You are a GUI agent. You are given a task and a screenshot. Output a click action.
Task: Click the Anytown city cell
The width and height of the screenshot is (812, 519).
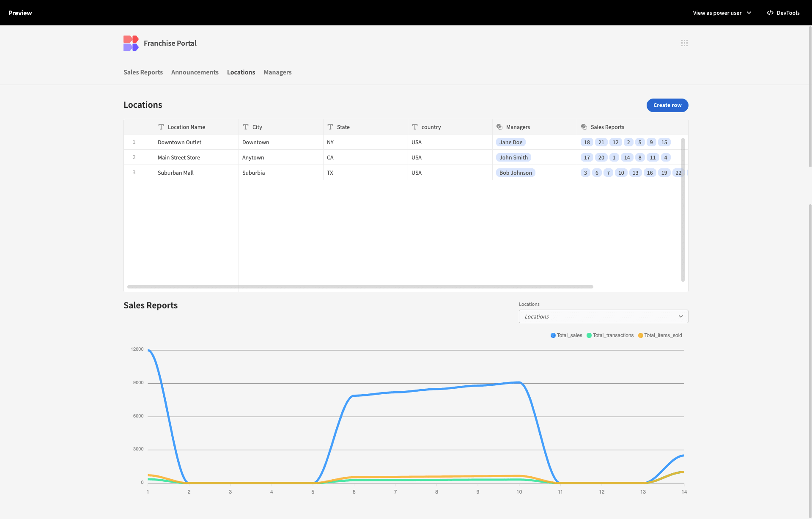click(x=281, y=157)
